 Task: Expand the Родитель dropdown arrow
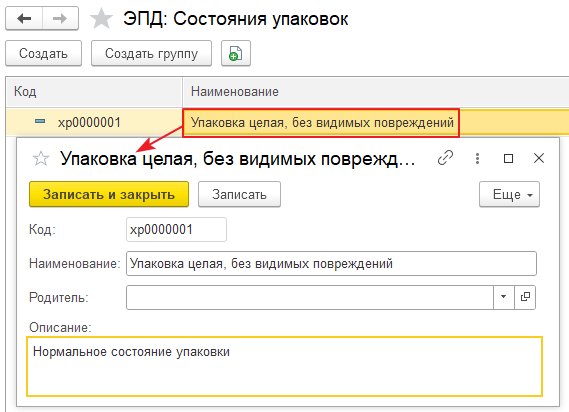click(x=504, y=297)
